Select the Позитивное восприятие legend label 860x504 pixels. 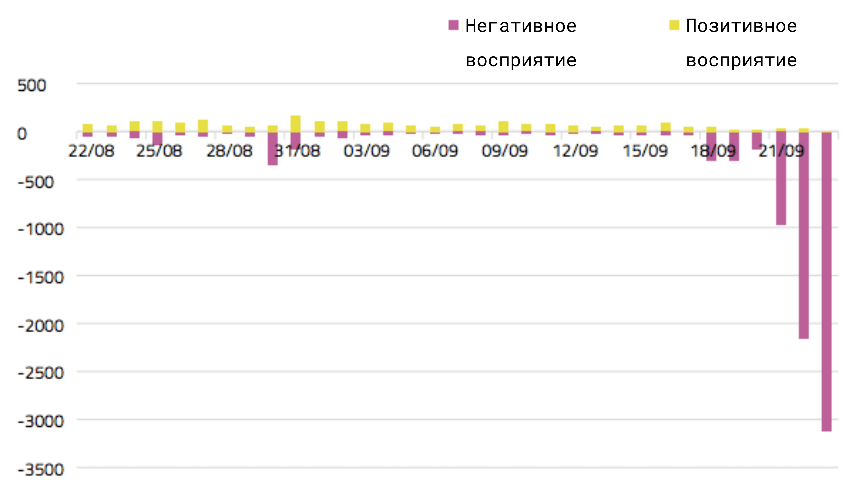click(741, 43)
